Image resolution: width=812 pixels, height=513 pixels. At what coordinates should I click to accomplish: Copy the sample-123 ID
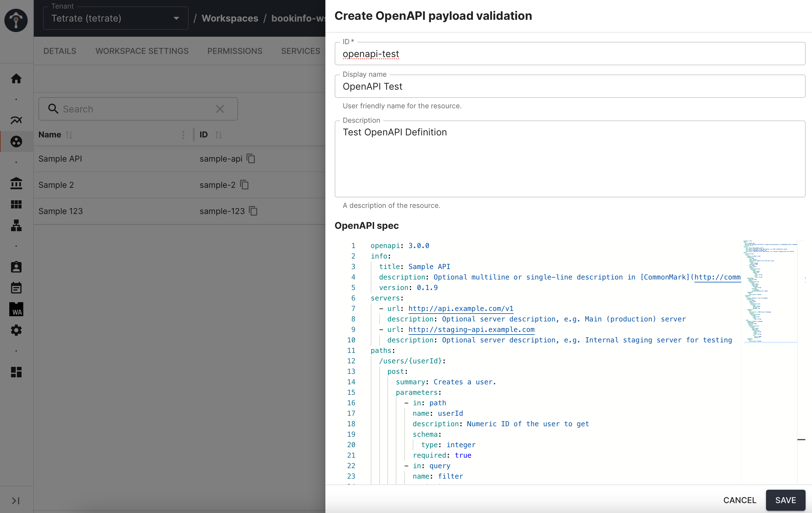pos(253,211)
